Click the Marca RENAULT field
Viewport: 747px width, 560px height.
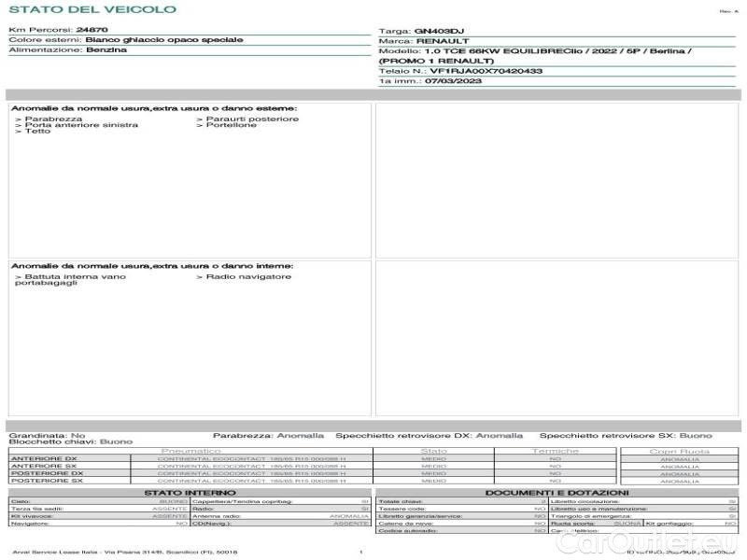point(443,41)
